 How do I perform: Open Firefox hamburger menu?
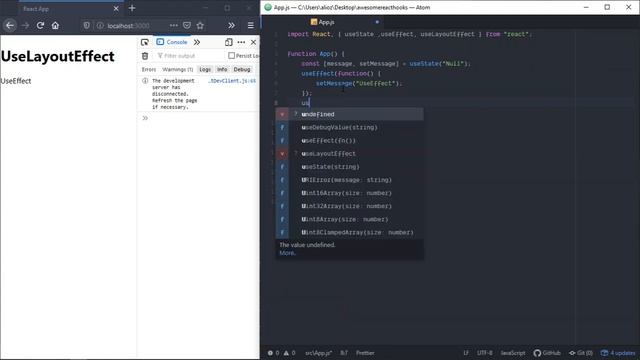(x=251, y=25)
